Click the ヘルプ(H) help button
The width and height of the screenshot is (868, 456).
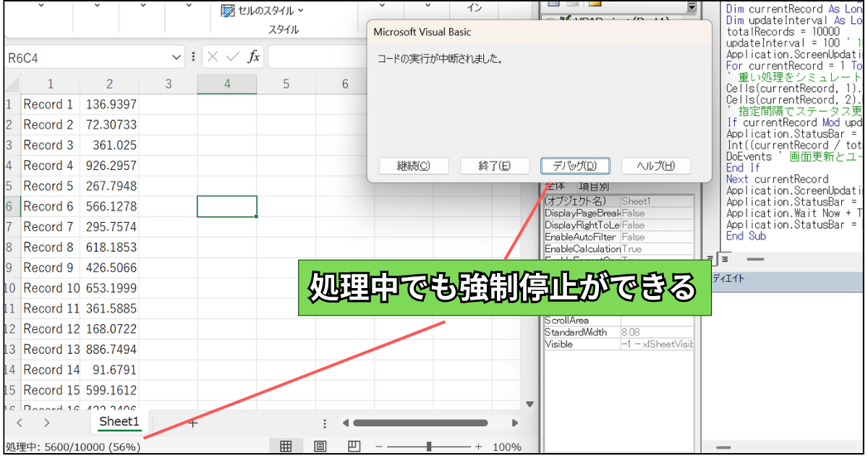click(x=656, y=166)
